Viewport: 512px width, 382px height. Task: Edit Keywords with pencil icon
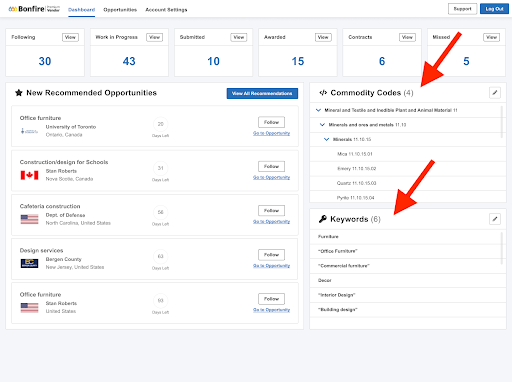coord(495,219)
